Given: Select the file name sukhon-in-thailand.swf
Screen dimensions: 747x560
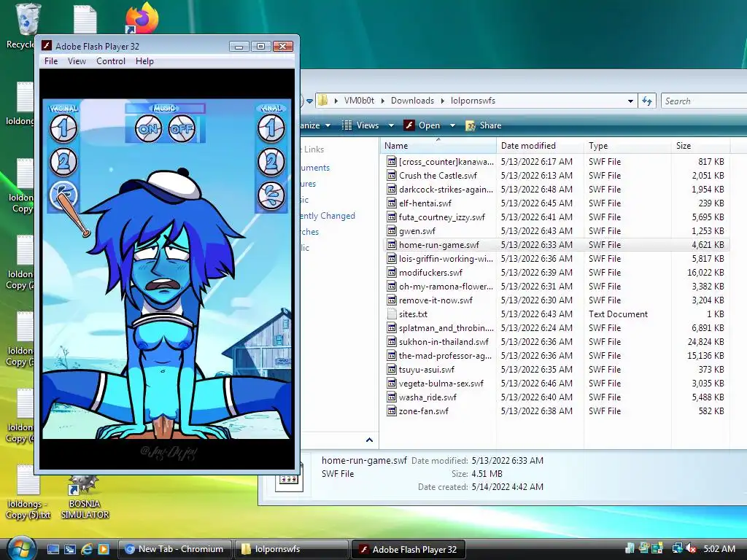Looking at the screenshot, I should point(444,342).
